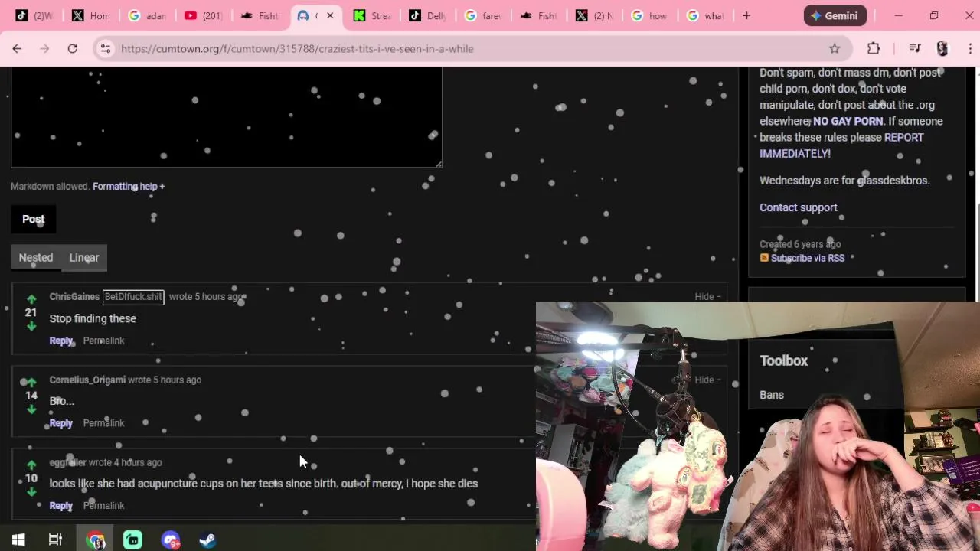This screenshot has width=980, height=551.
Task: Open the media control icon in toolbar
Action: (x=914, y=48)
